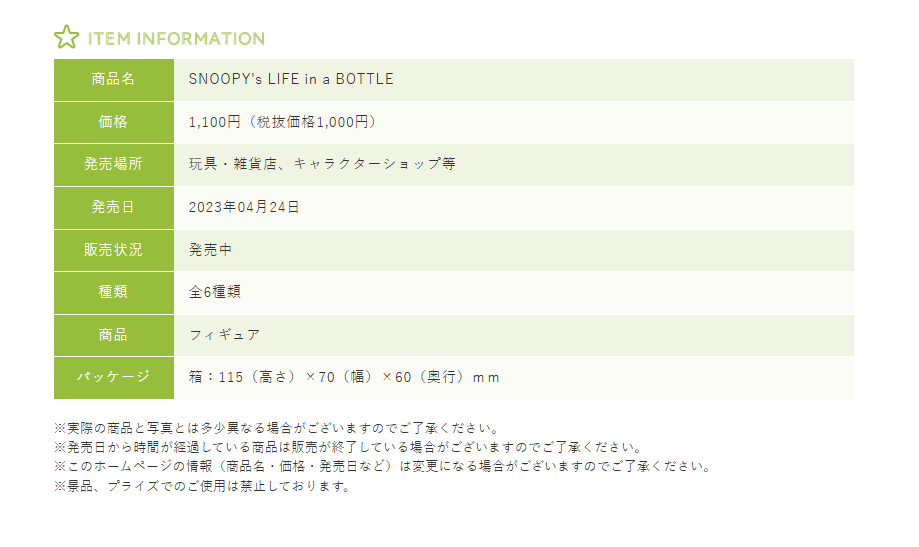Image resolution: width=919 pixels, height=547 pixels.
Task: Select the 商品名 label cell
Action: 113,79
